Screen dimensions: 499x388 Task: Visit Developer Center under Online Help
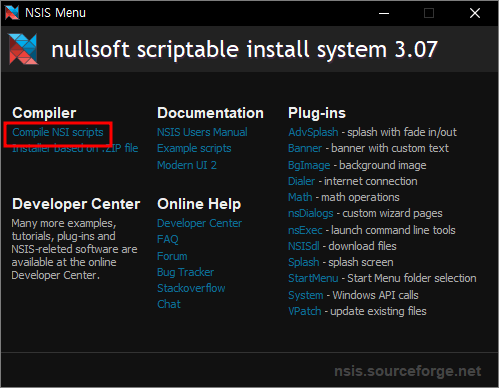pyautogui.click(x=199, y=223)
